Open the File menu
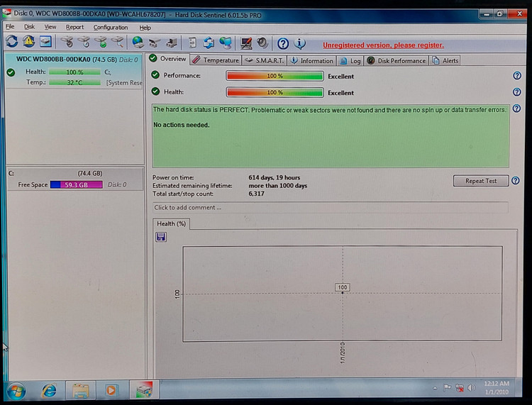This screenshot has height=405, width=532. click(x=10, y=26)
